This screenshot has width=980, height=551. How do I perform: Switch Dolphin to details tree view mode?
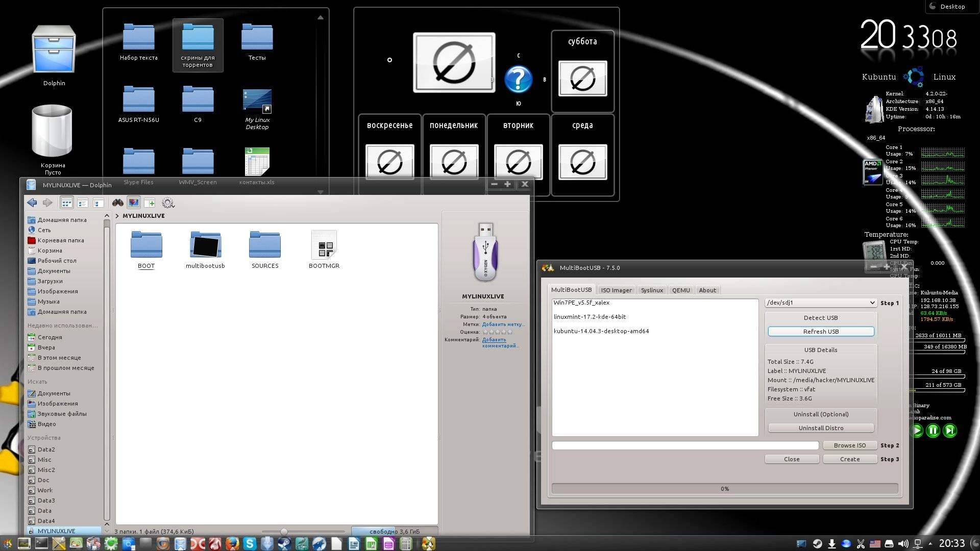pos(99,203)
